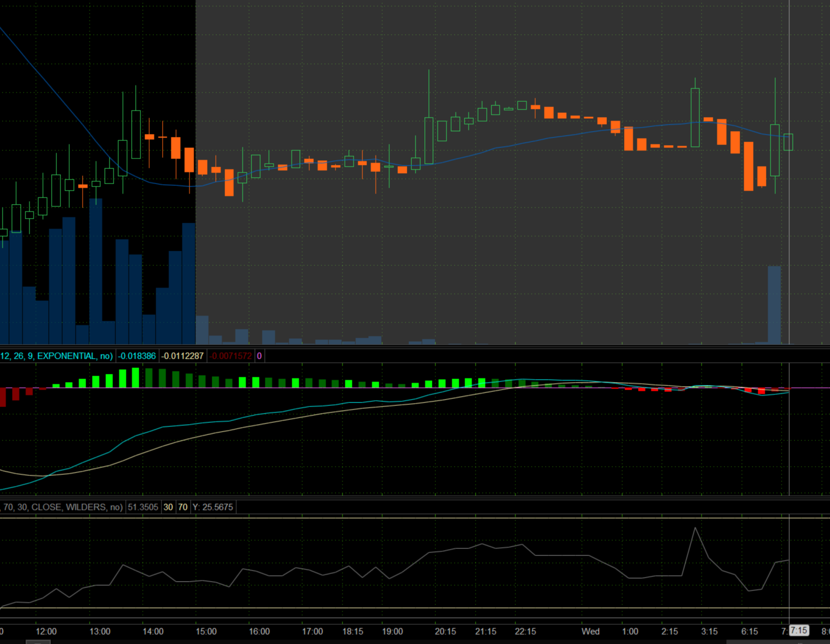This screenshot has width=830, height=644.
Task: Click the sharp RSI spike peak near 3:15
Action: tap(695, 528)
